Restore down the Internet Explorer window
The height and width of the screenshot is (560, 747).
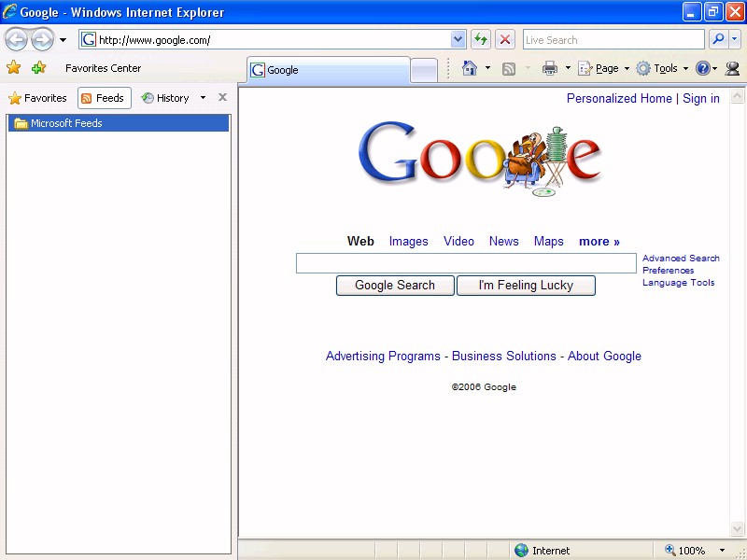(x=713, y=11)
